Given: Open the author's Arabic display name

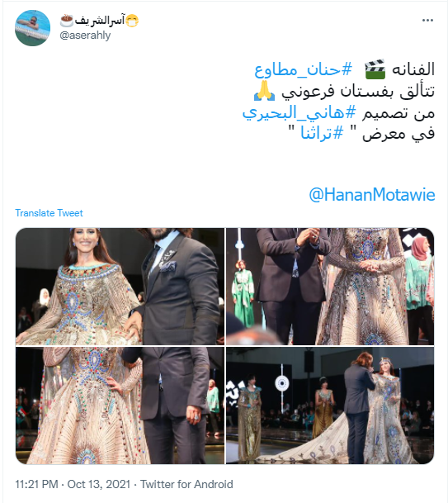Looking at the screenshot, I should tap(100, 21).
